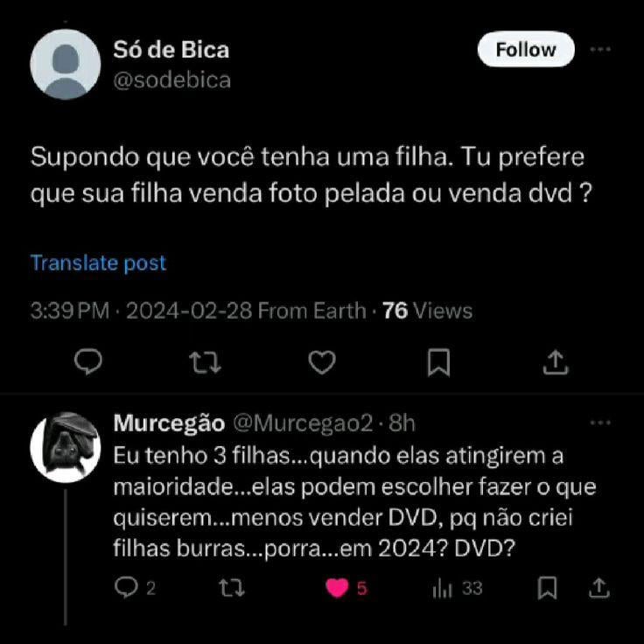Follow the Só de Bica account
This screenshot has height=644, width=644.
(x=525, y=50)
